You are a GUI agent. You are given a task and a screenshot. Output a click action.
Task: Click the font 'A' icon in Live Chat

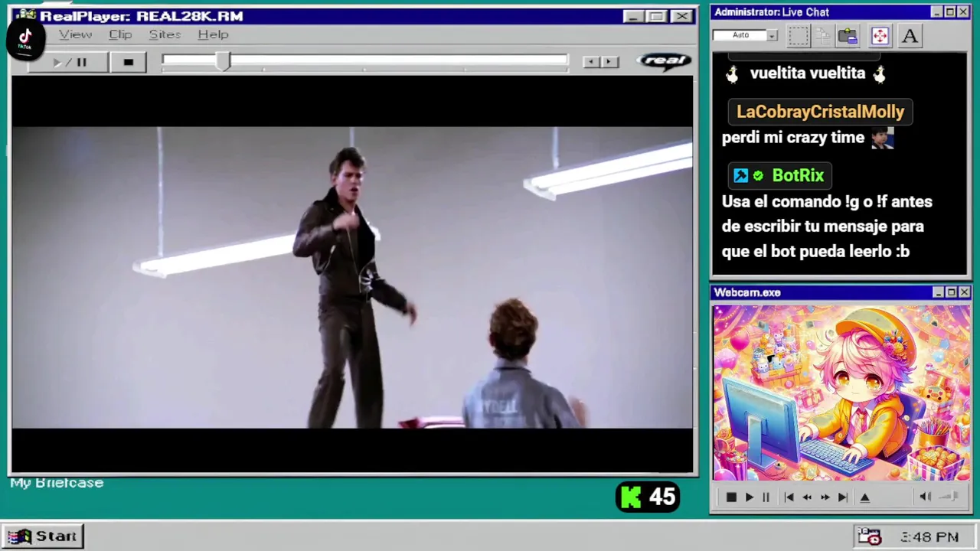point(910,35)
